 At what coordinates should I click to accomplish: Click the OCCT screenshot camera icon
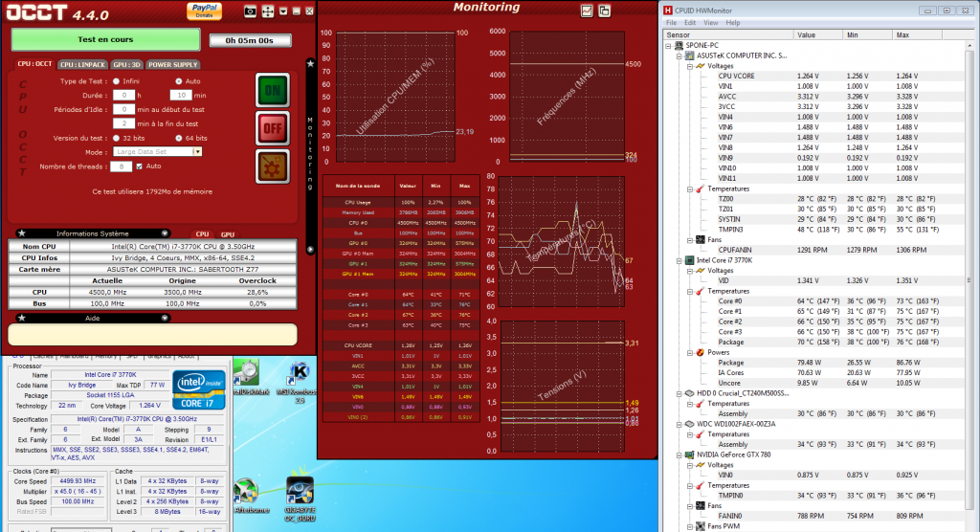[x=250, y=11]
